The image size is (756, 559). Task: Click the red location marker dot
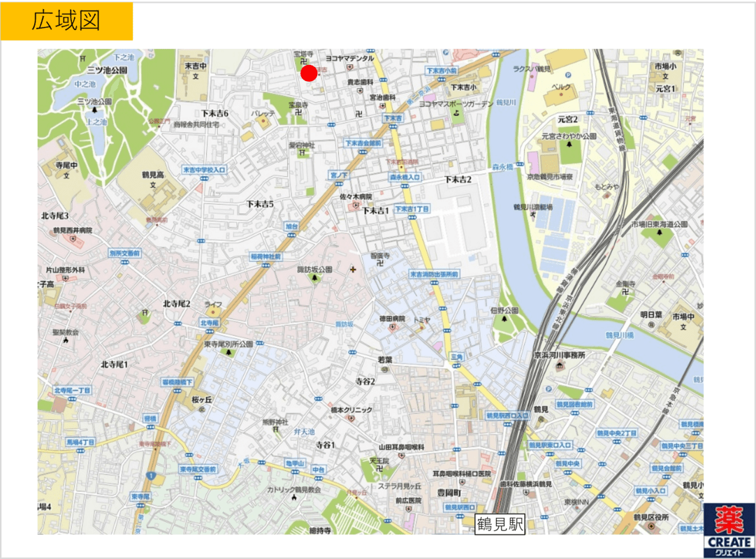[x=309, y=73]
